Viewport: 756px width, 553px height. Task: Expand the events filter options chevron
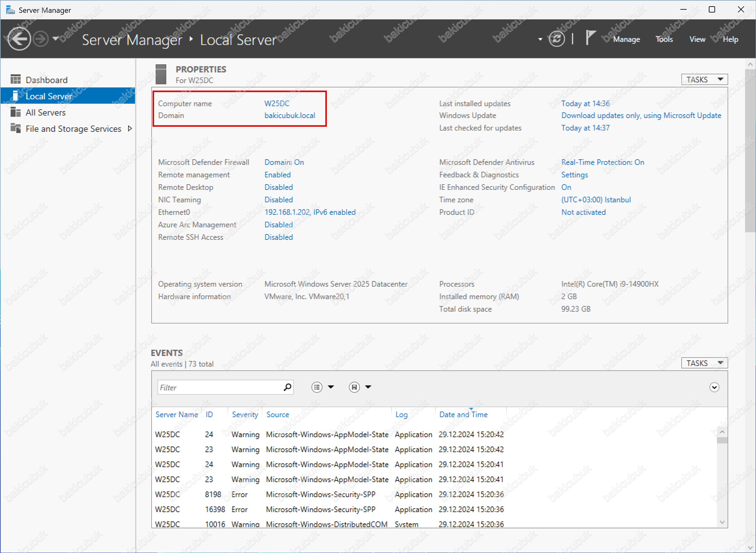(x=714, y=387)
